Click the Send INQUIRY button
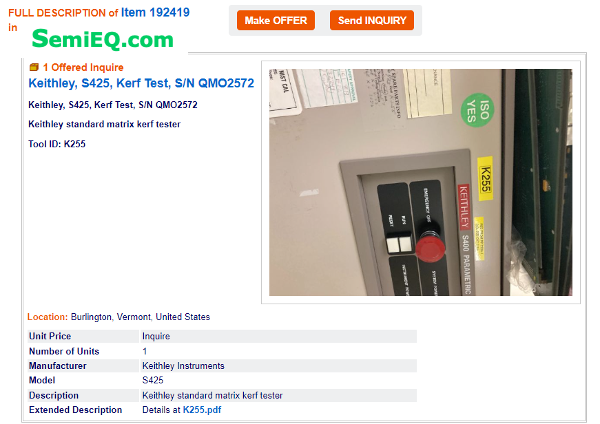The height and width of the screenshot is (424, 600). (x=372, y=20)
